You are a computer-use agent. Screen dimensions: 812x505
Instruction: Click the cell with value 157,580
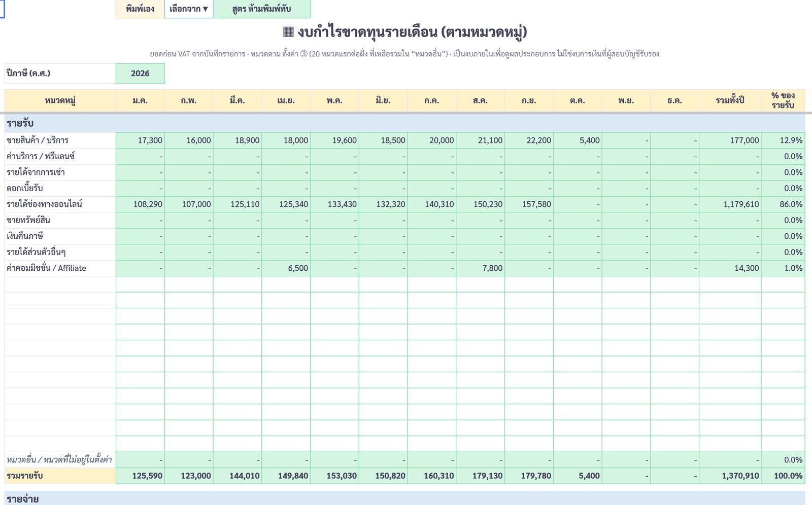tap(529, 204)
